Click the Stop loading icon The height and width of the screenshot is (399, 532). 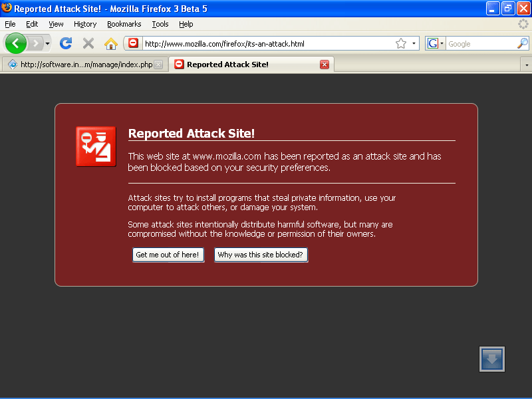88,43
